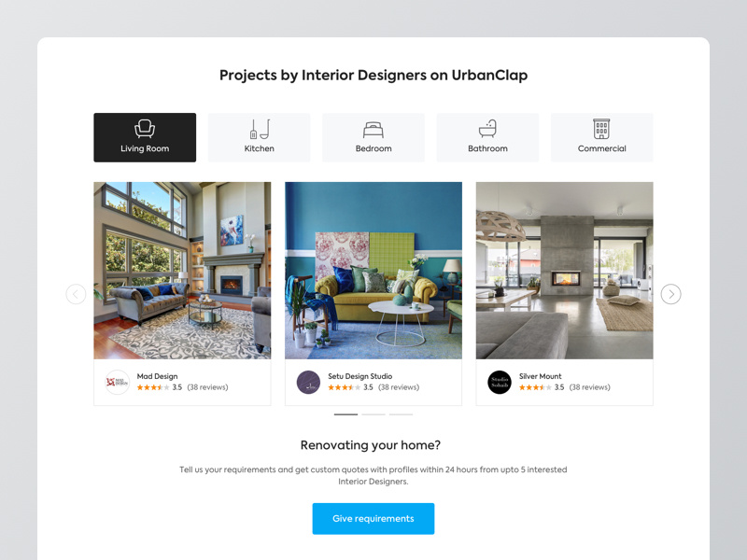Open the Setu Design Studio purple avatar
747x560 pixels.
(308, 382)
